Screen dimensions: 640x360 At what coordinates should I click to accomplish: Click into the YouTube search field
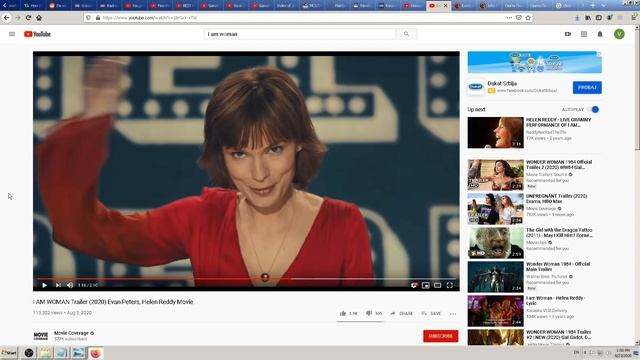[300, 34]
